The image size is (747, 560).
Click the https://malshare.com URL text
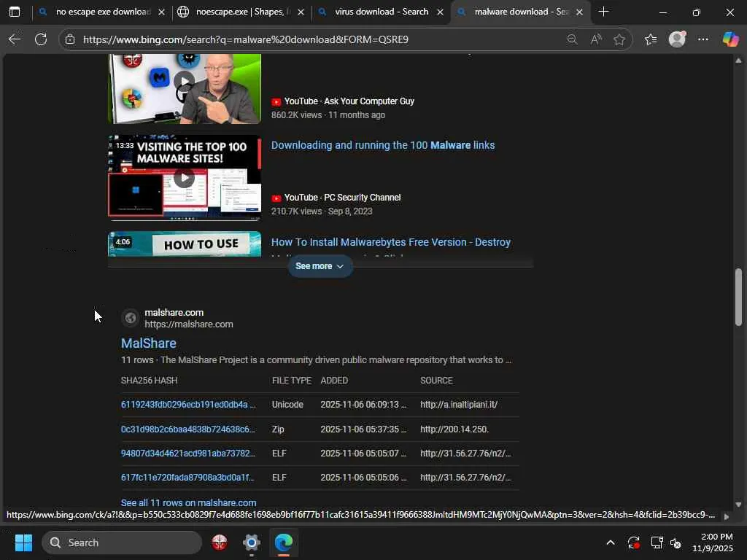pos(189,324)
